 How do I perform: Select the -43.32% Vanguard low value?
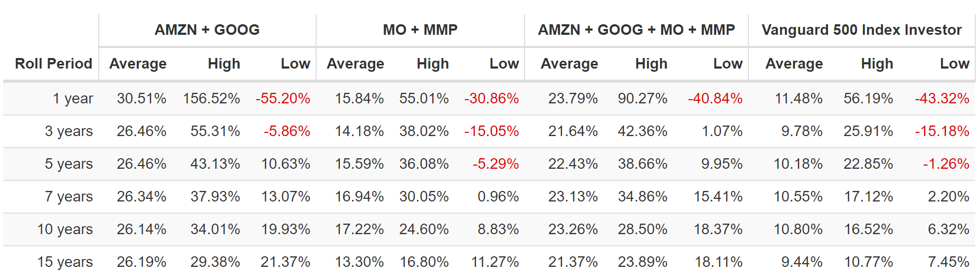coord(941,99)
